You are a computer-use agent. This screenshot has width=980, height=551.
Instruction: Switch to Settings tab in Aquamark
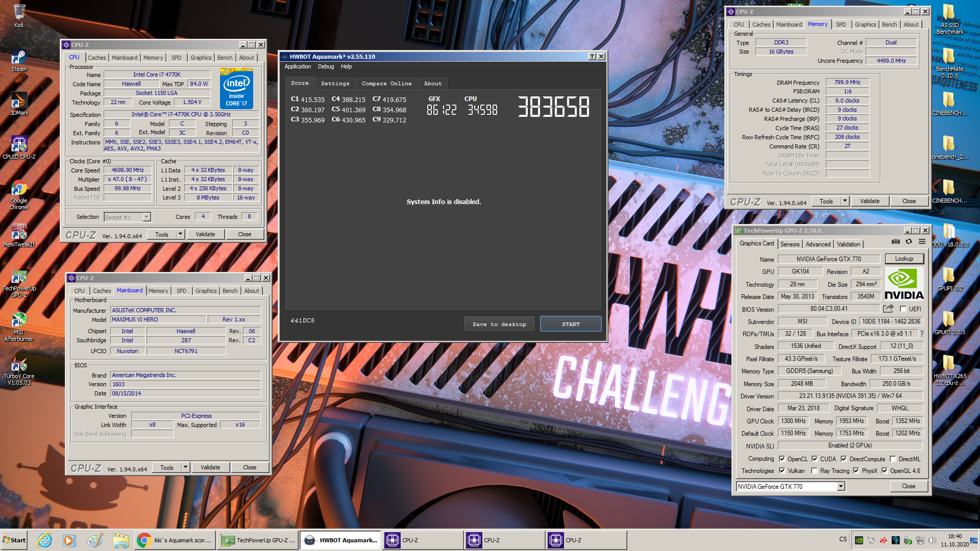pyautogui.click(x=335, y=83)
